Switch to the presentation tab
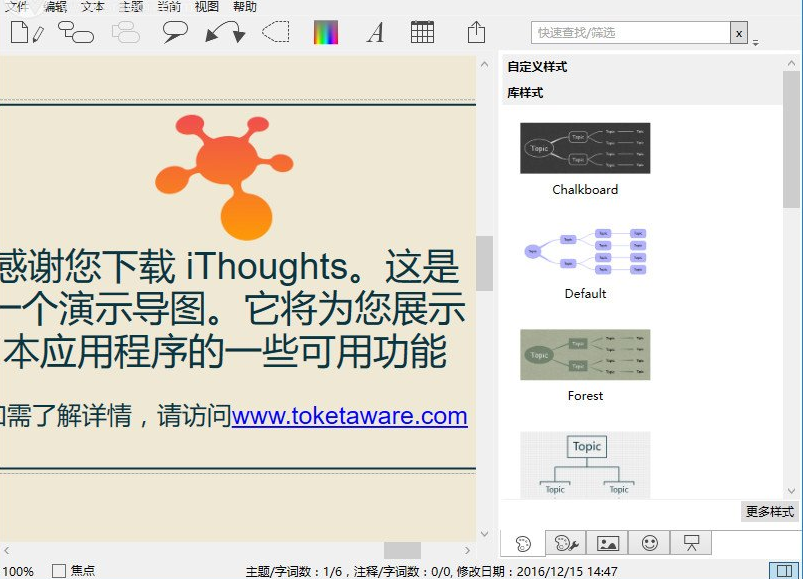Screen dimensions: 806x579 (x=691, y=543)
